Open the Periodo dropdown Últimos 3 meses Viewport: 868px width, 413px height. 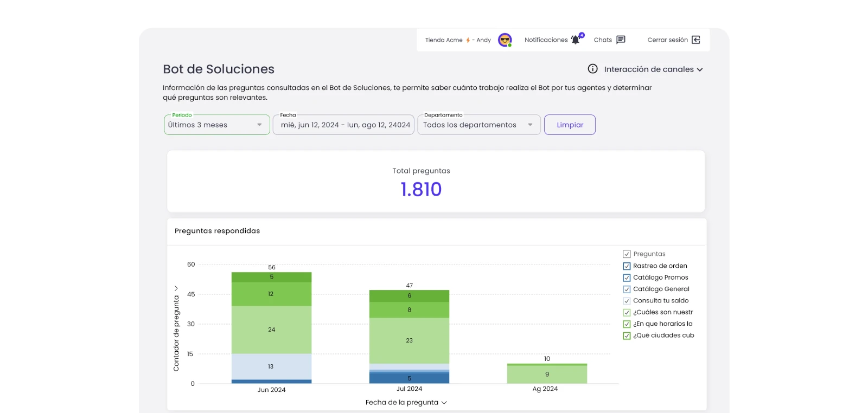[x=216, y=125]
